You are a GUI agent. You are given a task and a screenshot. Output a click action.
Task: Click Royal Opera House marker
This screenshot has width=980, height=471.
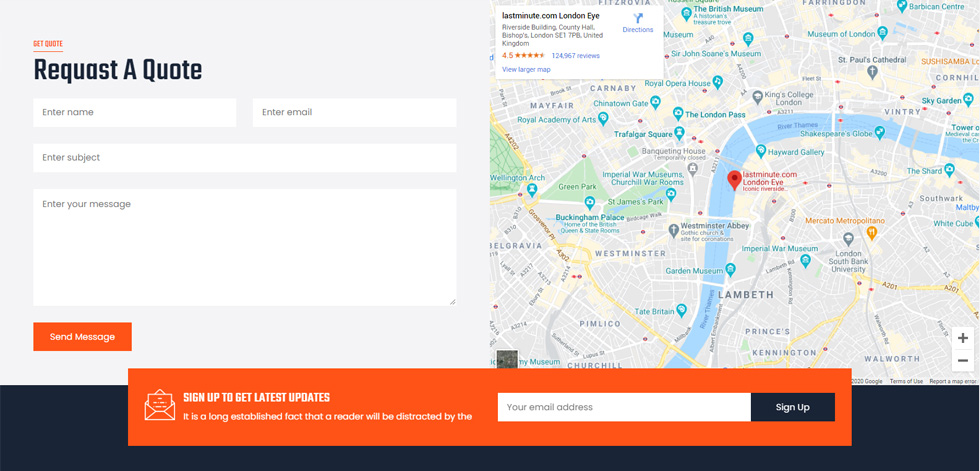coord(718,82)
